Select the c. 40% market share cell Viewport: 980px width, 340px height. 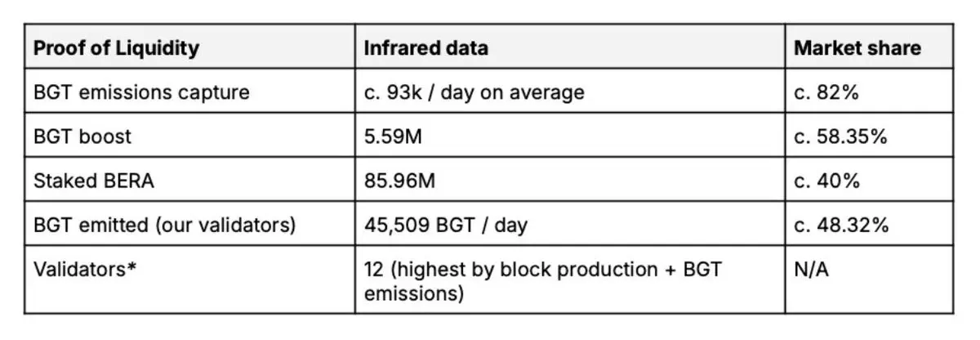click(869, 180)
